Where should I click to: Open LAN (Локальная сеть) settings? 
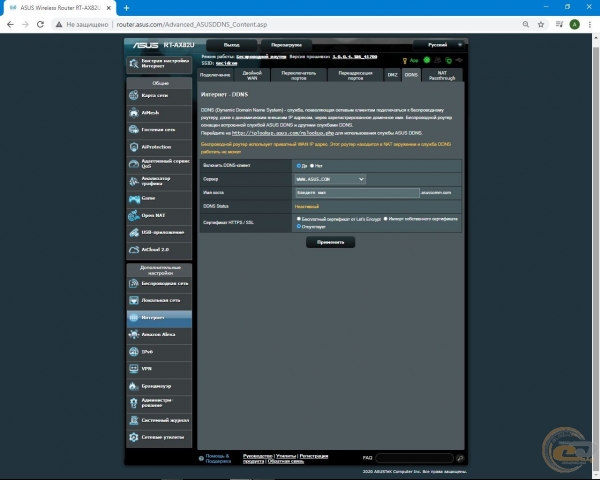pos(159,300)
